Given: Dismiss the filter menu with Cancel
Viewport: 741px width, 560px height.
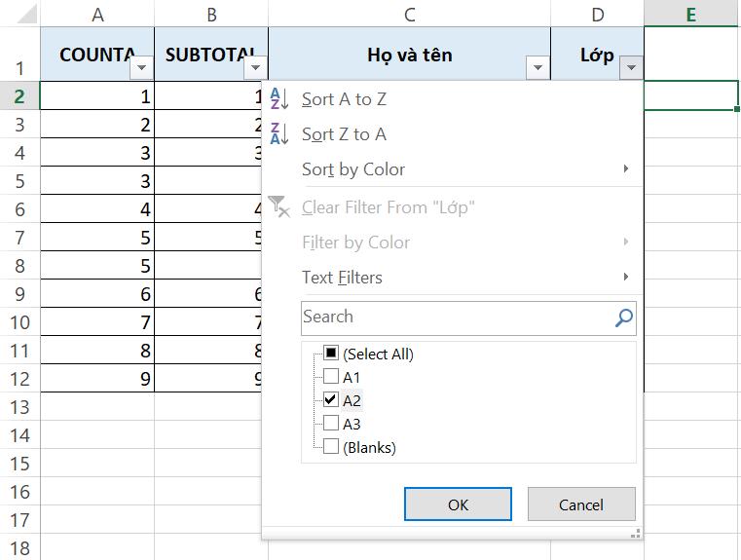Looking at the screenshot, I should click(x=581, y=504).
